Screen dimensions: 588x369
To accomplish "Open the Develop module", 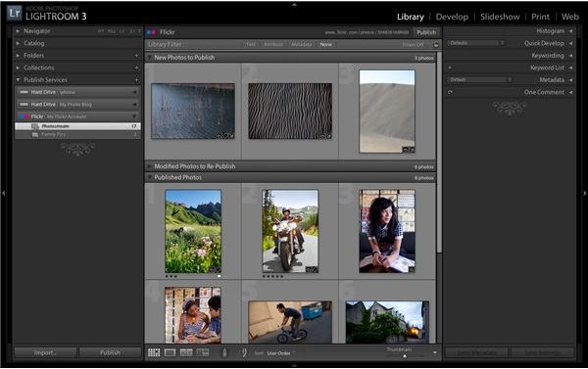I will coord(452,17).
